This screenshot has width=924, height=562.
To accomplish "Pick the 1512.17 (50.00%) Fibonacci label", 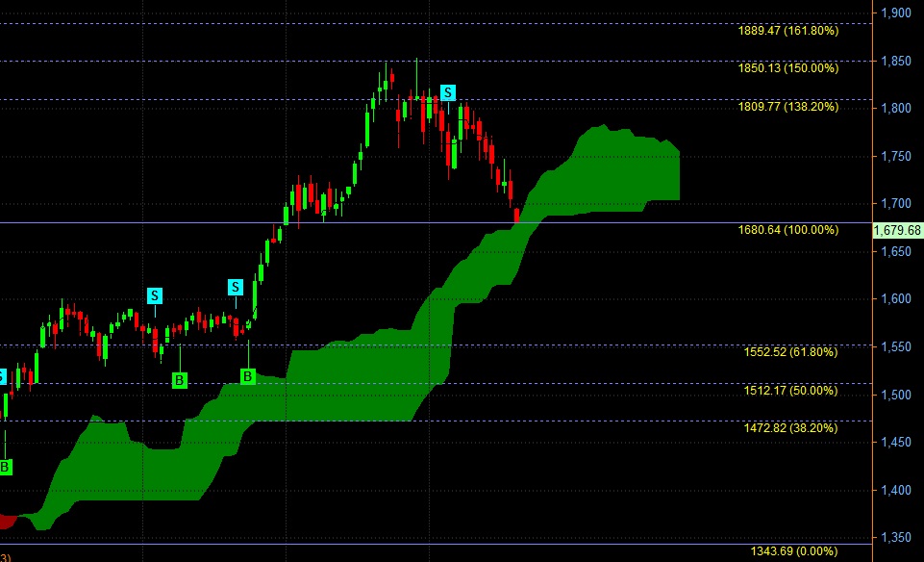I will [790, 391].
